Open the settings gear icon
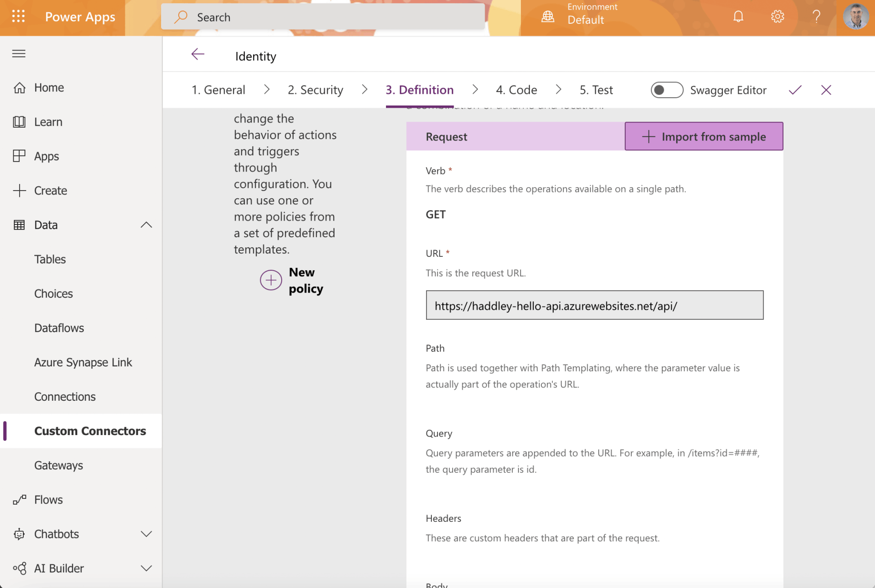 tap(777, 17)
